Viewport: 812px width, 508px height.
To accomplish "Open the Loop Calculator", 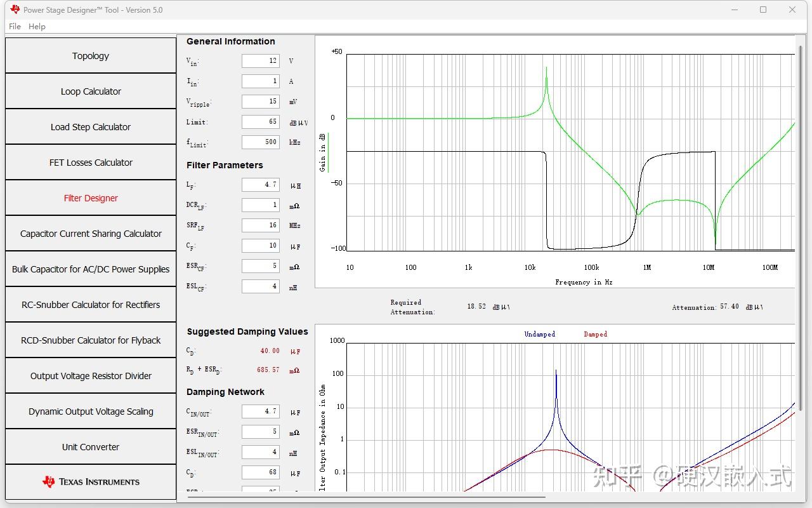I will coord(91,91).
